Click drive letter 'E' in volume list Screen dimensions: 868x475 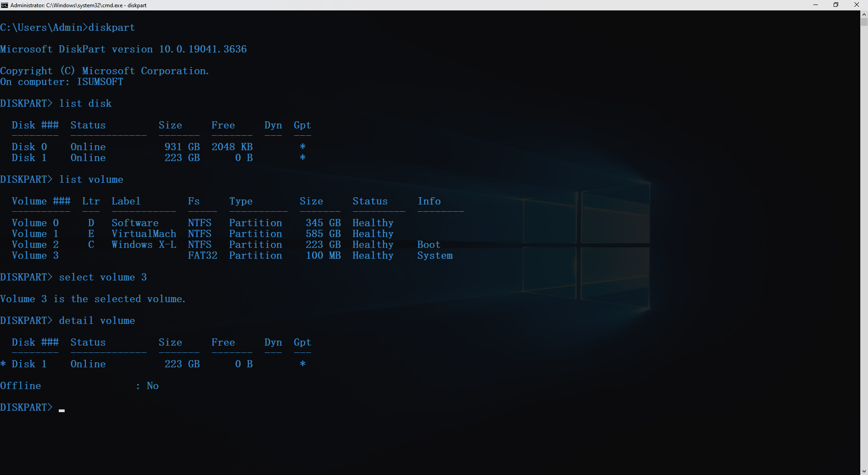[x=91, y=234]
